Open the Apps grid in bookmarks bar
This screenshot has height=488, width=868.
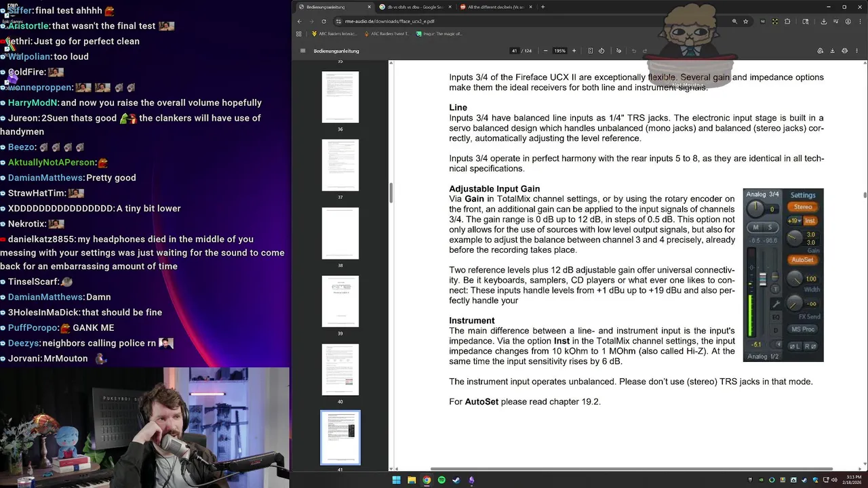(x=300, y=33)
